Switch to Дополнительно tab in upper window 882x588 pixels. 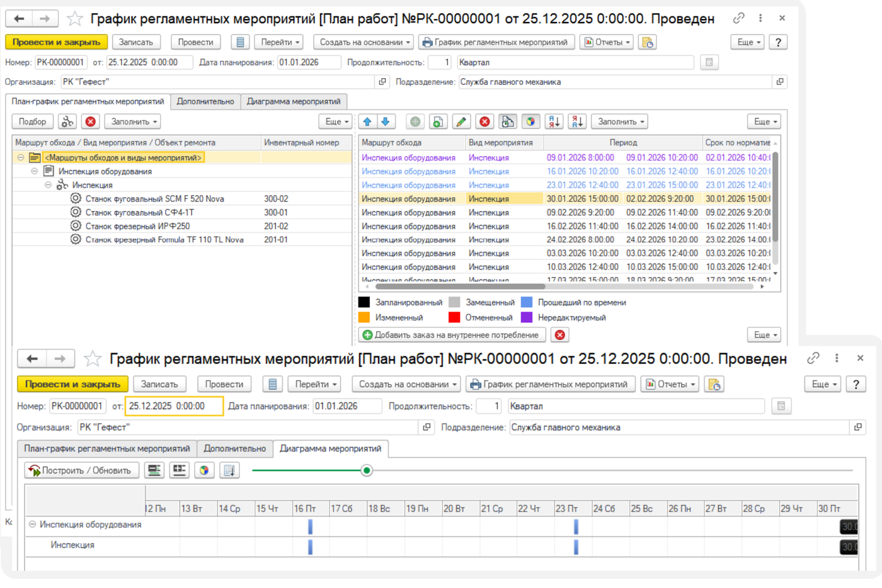[x=205, y=101]
